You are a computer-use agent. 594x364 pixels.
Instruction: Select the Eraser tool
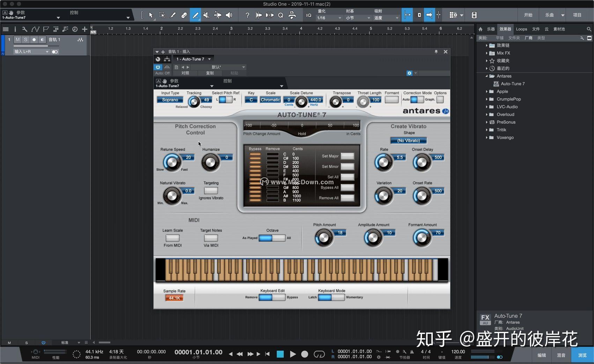184,15
